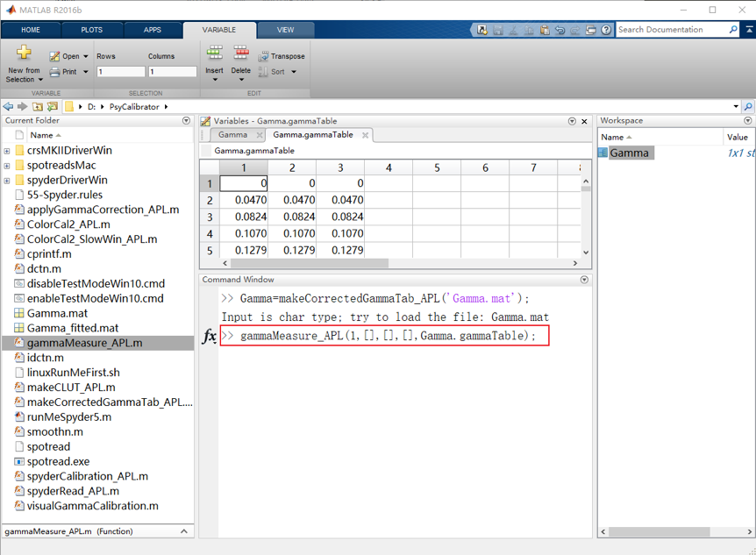
Task: Select the Gamma.gammaTable tab
Action: click(x=313, y=135)
